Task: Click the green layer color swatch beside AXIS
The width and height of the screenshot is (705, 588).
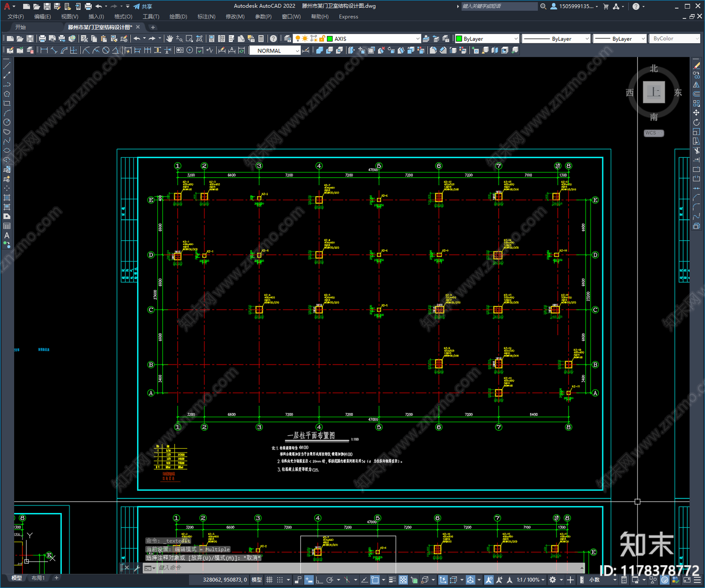Action: click(x=330, y=39)
